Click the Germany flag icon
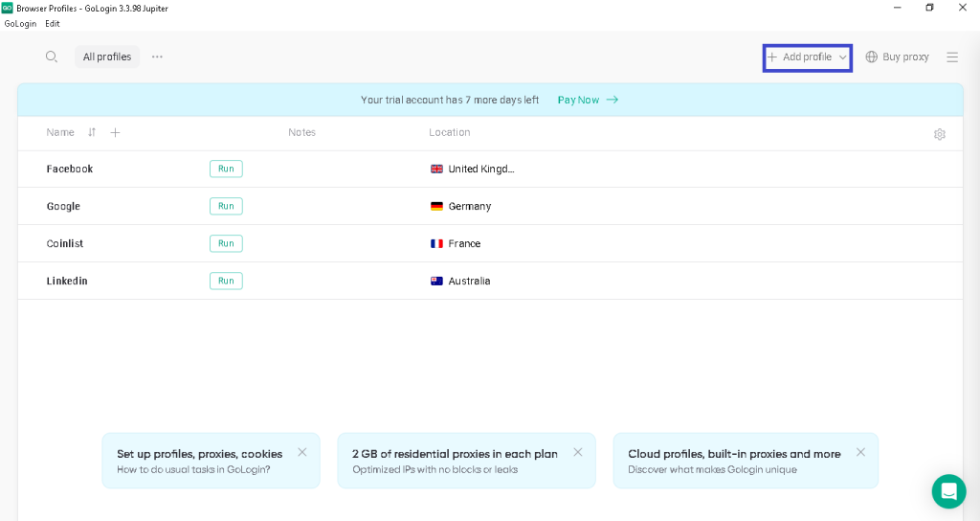980x521 pixels. point(436,207)
